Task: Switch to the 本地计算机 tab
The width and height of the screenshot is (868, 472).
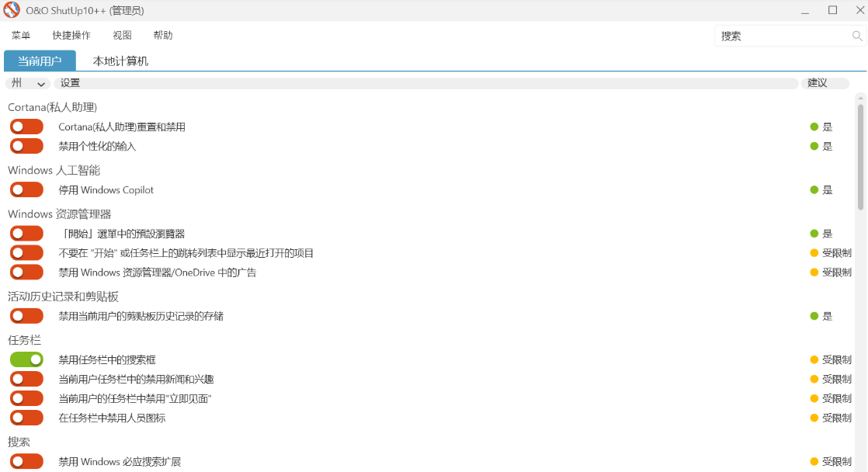Action: (120, 60)
